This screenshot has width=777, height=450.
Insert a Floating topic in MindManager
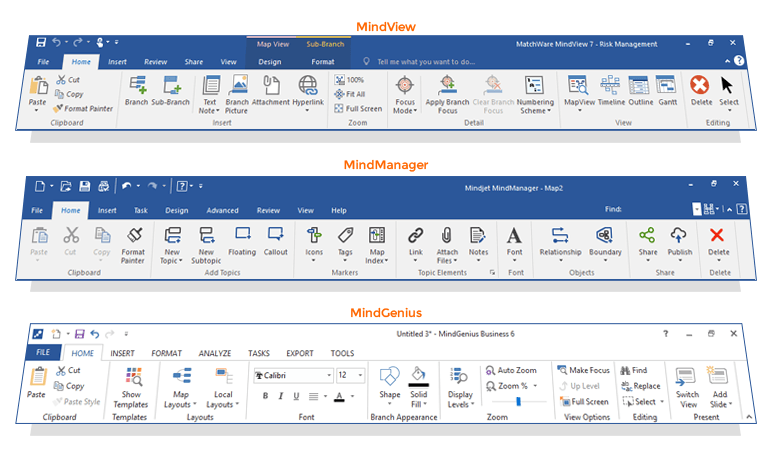[x=242, y=241]
